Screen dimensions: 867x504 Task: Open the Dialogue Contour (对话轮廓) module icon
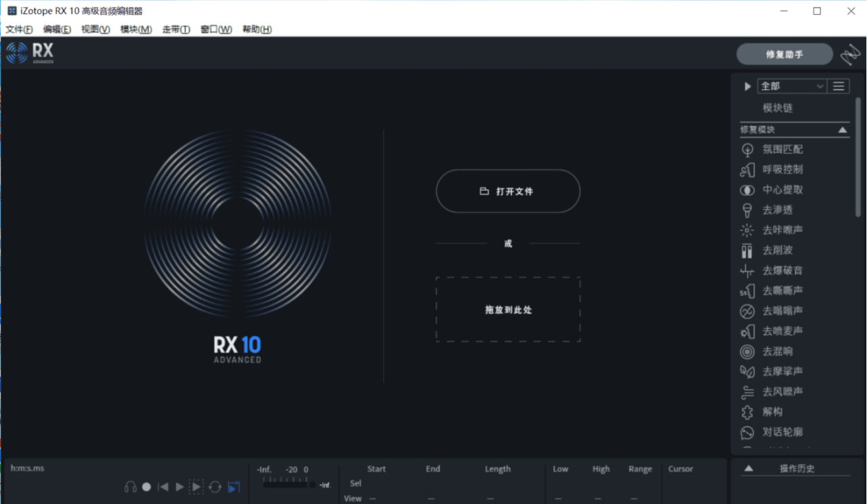click(747, 432)
